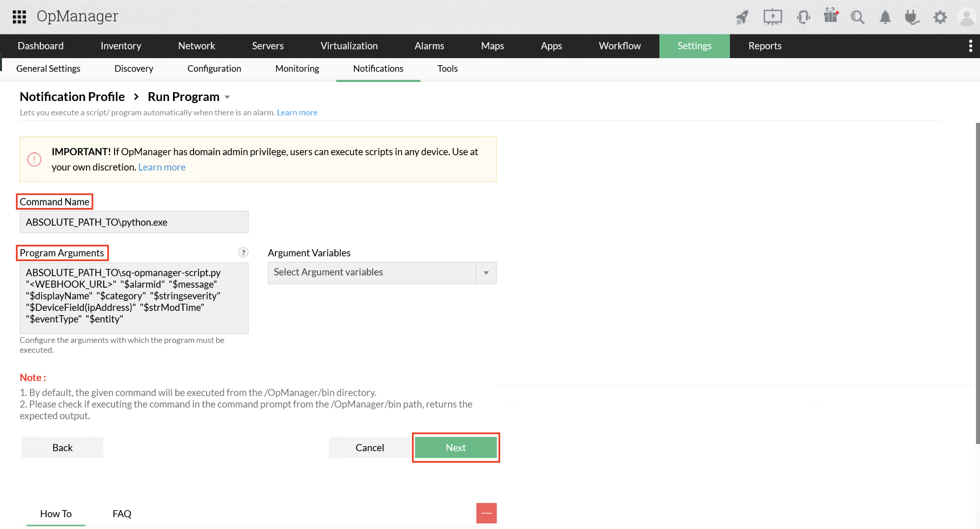Click the magnifier search icon
The width and height of the screenshot is (980, 529).
(857, 17)
